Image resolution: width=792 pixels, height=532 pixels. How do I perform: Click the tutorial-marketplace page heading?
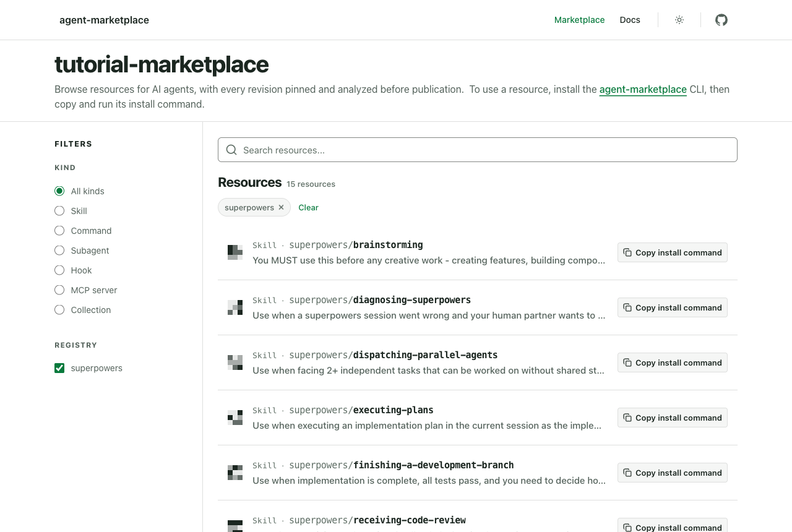(161, 64)
